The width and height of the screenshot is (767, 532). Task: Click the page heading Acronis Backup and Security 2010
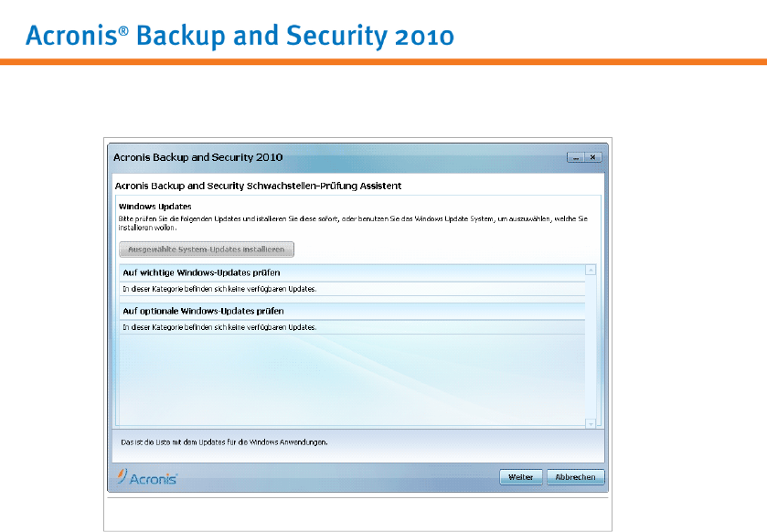(x=240, y=36)
